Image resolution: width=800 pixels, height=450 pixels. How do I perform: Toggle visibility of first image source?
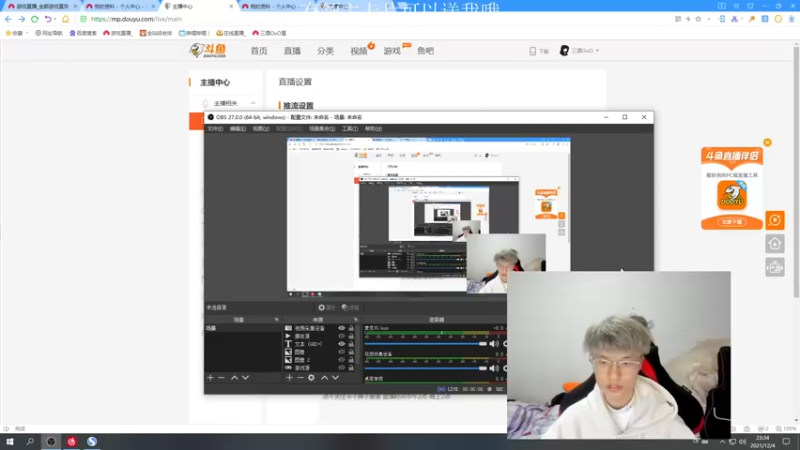click(x=341, y=352)
